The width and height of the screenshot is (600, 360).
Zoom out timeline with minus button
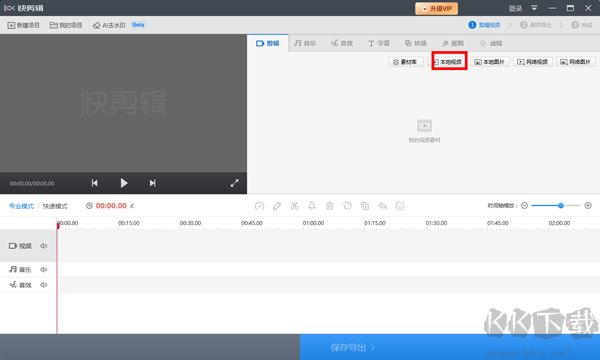524,205
